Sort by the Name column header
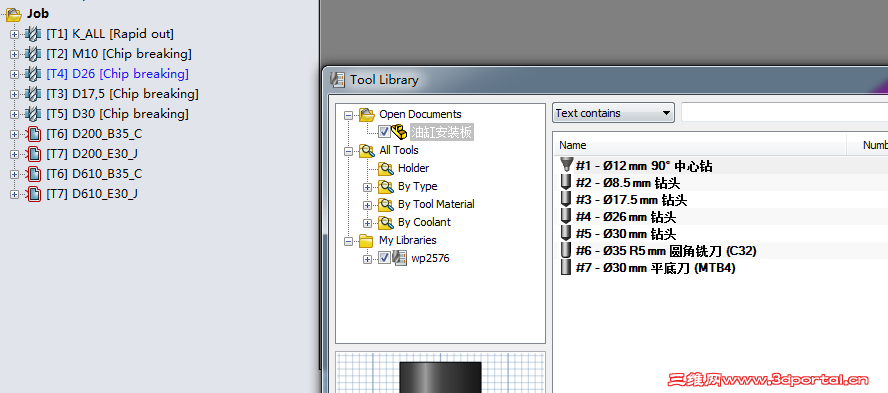 coord(699,145)
